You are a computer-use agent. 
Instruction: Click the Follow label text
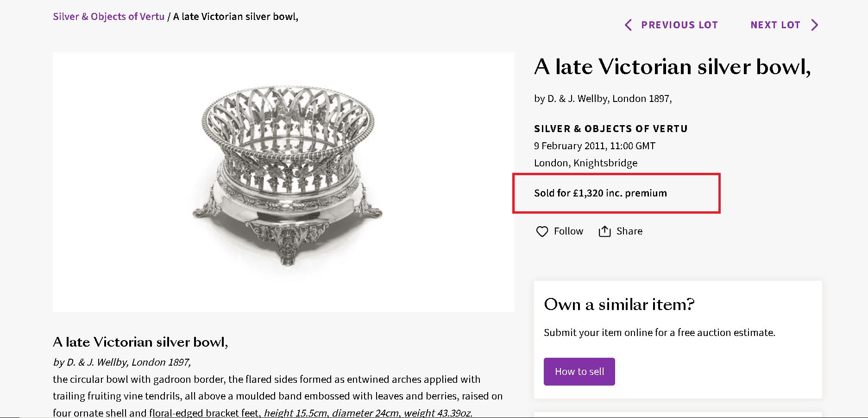click(x=569, y=231)
